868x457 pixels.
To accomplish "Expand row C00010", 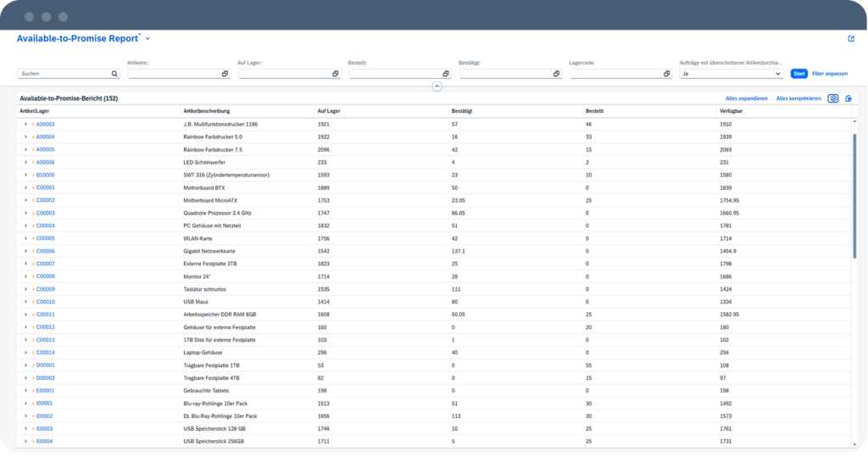I will [x=25, y=302].
